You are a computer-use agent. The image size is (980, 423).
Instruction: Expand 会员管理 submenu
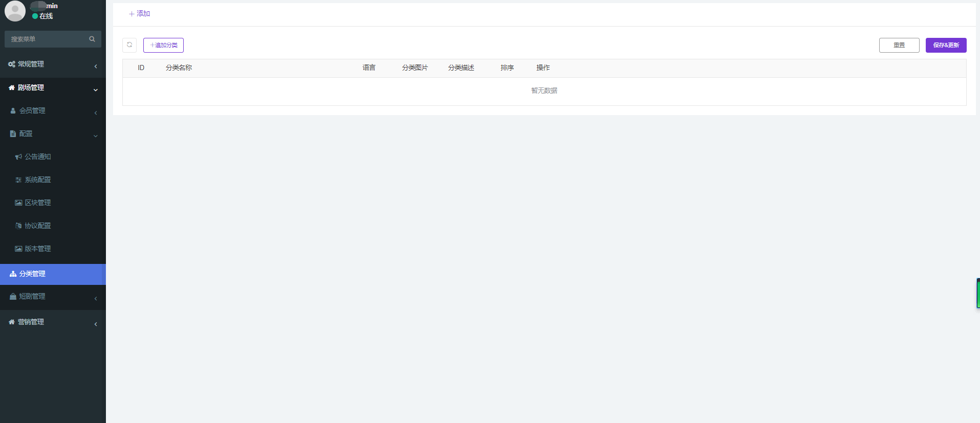click(x=32, y=110)
